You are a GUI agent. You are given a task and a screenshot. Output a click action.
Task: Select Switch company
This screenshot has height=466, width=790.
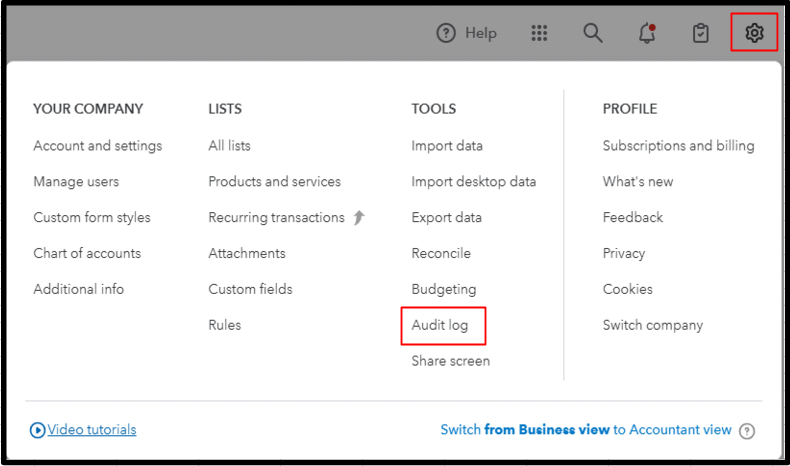click(653, 325)
